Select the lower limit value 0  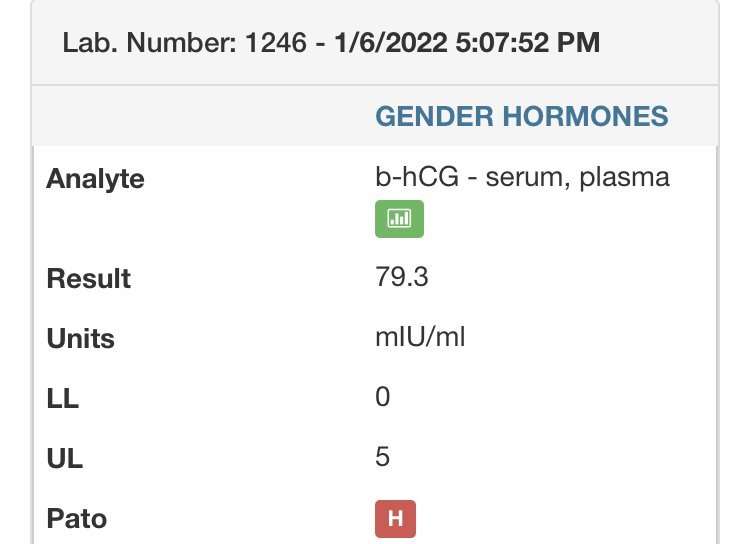[382, 397]
